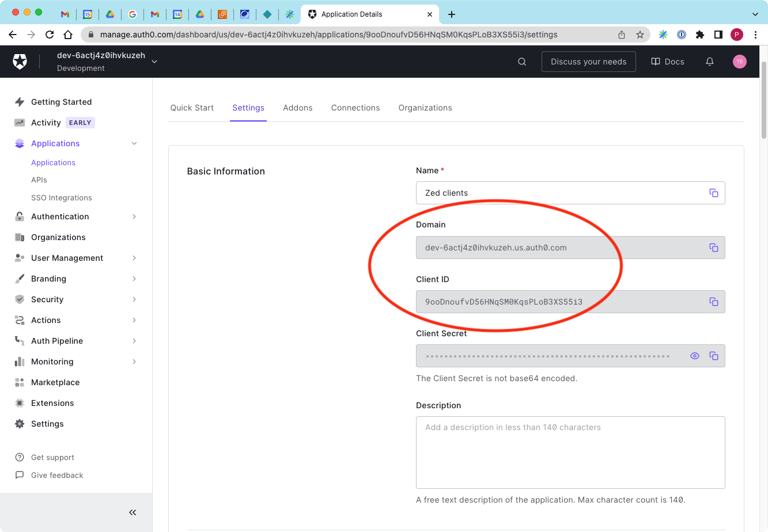Expand the Actions section
The width and height of the screenshot is (768, 532).
coord(134,320)
